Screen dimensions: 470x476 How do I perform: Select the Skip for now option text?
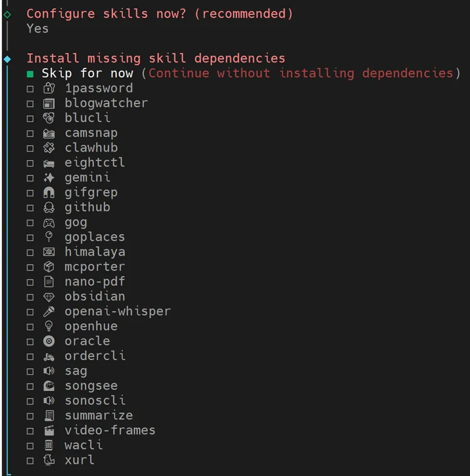(x=87, y=73)
